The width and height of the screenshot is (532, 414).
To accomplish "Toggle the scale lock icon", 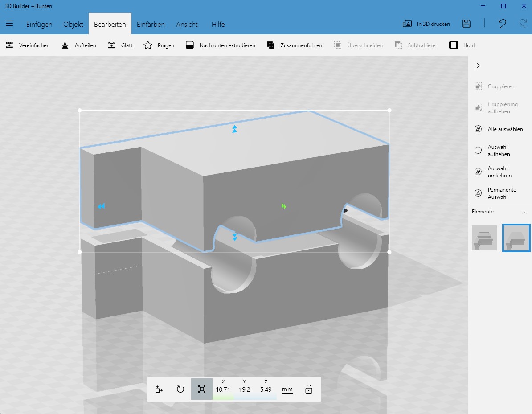I will tap(308, 389).
